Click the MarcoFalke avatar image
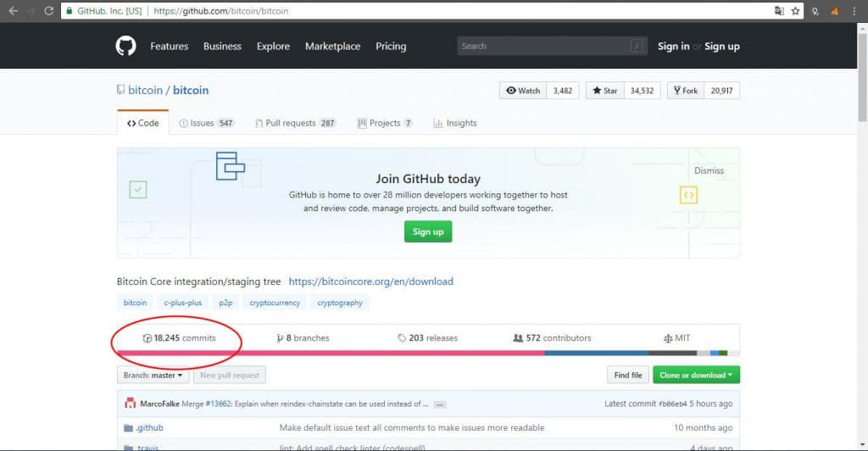Screen dimensions: 868x451 point(130,404)
